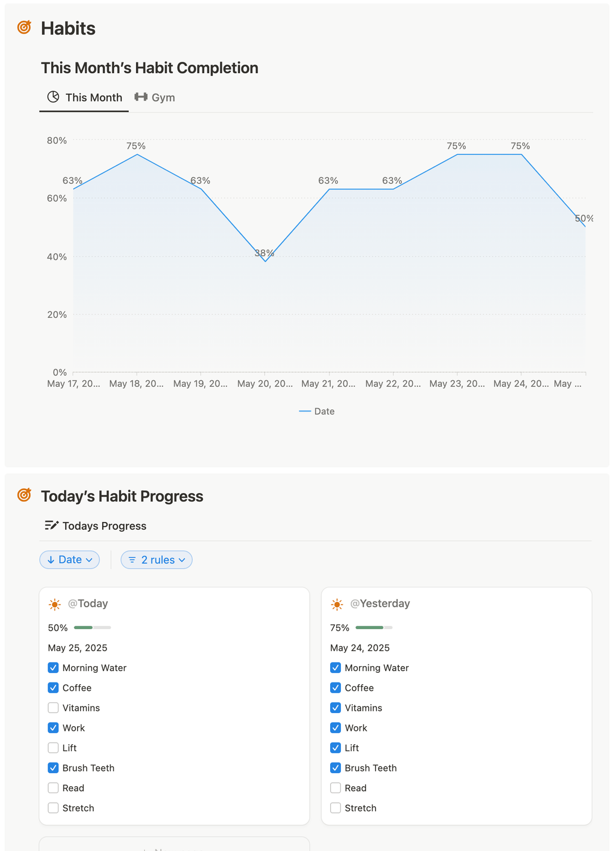Click the filter icon in the 2 rules pill
This screenshot has height=851, width=616.
[132, 560]
